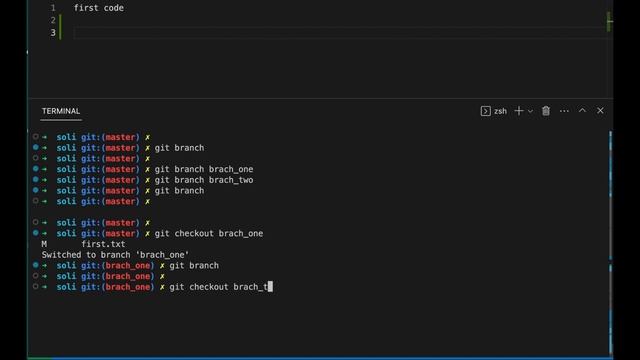The height and width of the screenshot is (360, 640).
Task: Close the terminal panel with X
Action: 600,111
